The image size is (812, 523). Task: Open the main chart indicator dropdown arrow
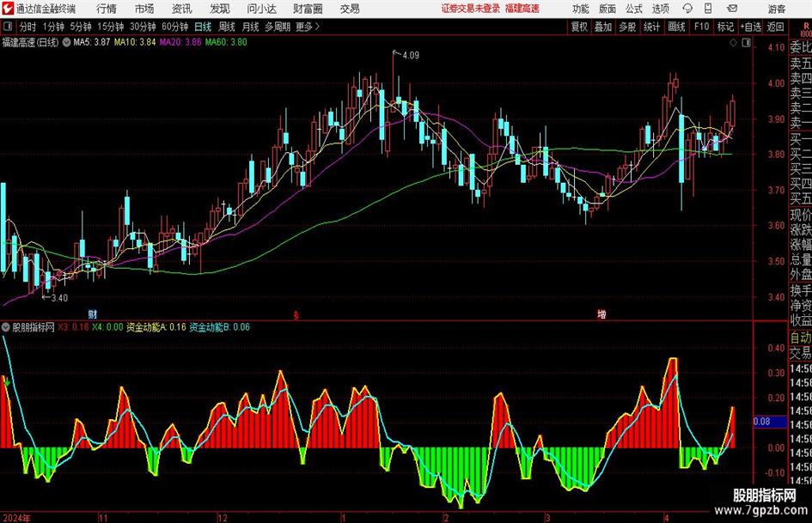[67, 41]
